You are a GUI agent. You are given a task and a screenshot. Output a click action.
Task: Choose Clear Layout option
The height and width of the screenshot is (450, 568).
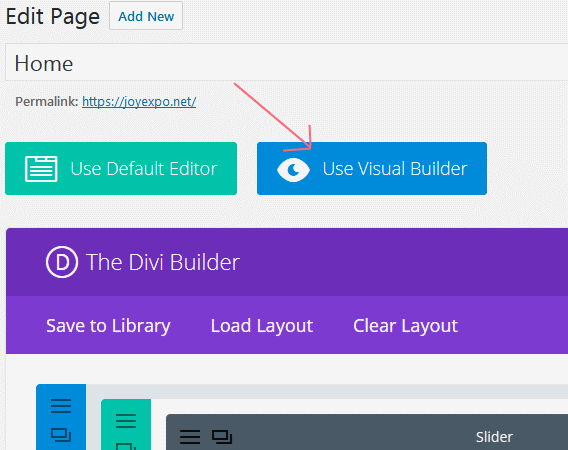405,326
